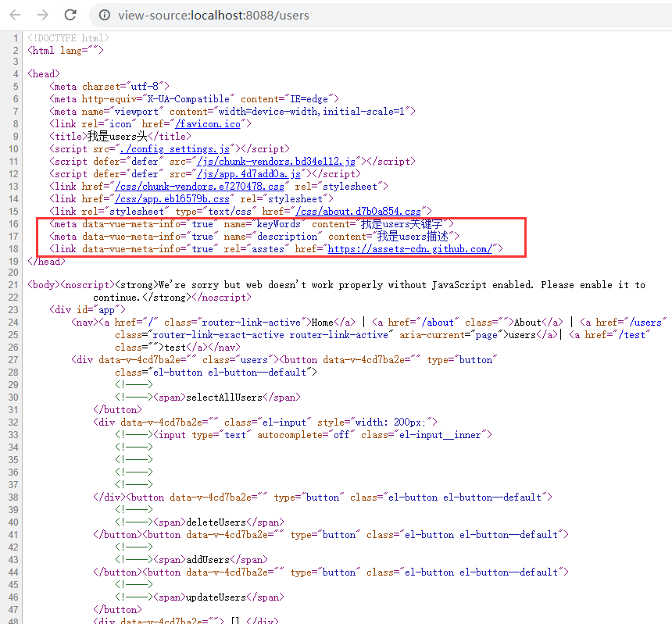Open page info via the circled-i icon
Viewport: 672px width, 624px height.
[x=104, y=15]
